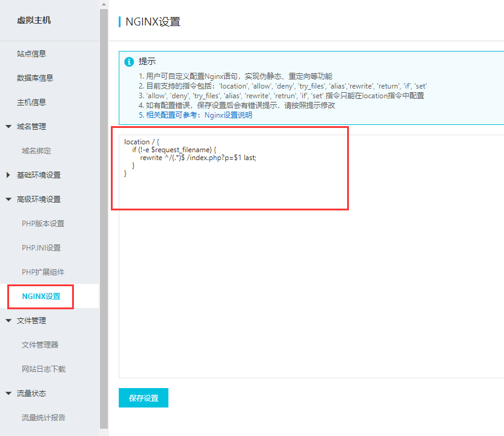Launch the 文件管理器
The image size is (504, 436).
pyautogui.click(x=40, y=344)
